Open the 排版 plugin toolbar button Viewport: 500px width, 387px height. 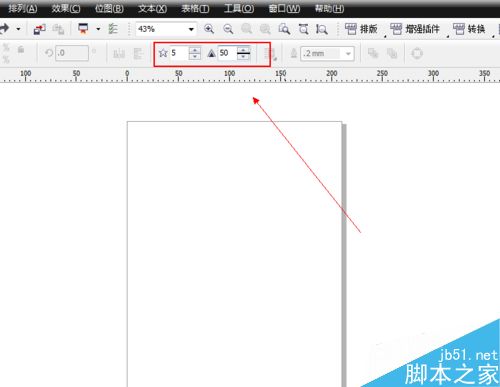361,29
